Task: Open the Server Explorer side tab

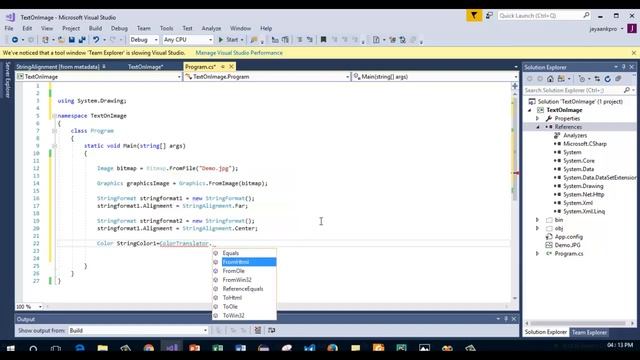Action: pyautogui.click(x=7, y=80)
